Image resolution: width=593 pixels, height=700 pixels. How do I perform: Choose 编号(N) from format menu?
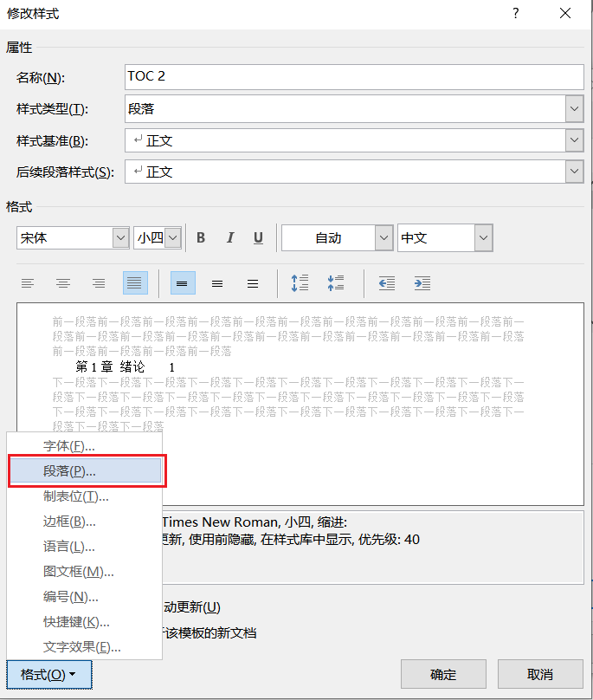tap(85, 596)
